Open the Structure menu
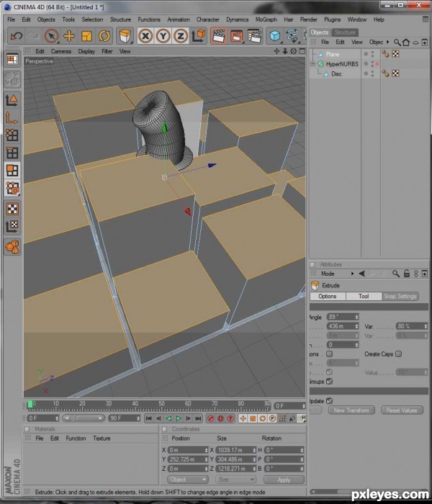This screenshot has height=504, width=432. 120,19
